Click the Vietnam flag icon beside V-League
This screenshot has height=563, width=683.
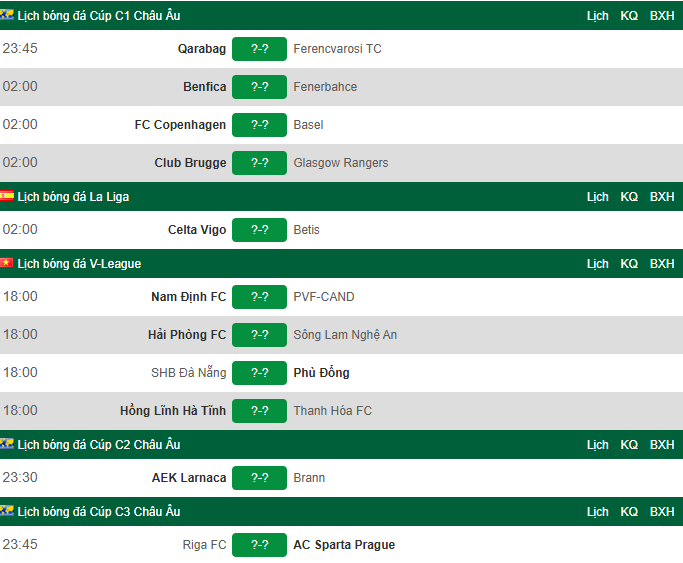point(7,263)
